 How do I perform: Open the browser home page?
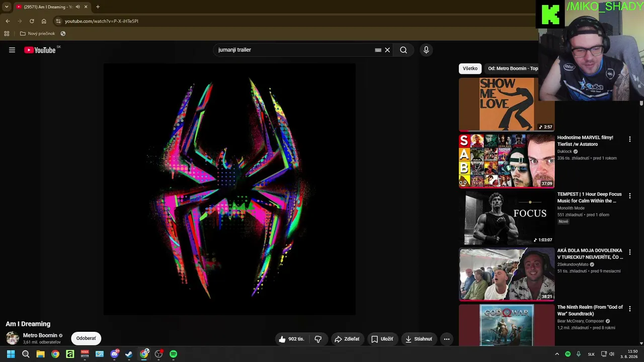point(44,21)
